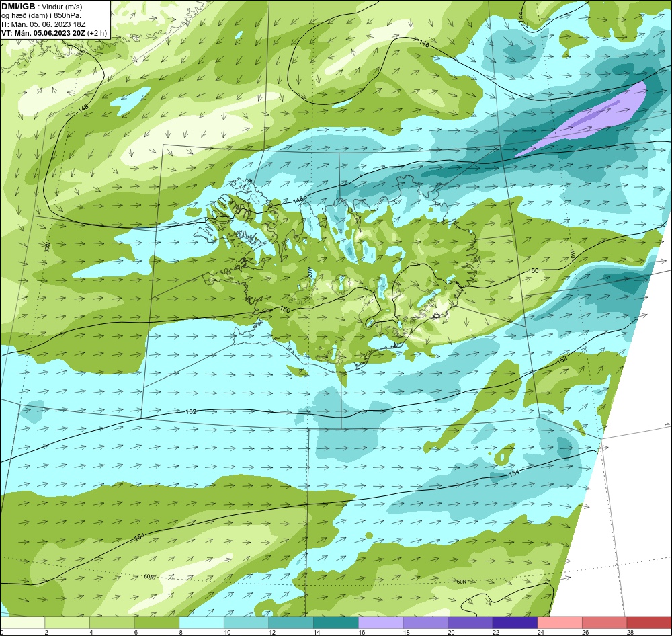The image size is (672, 636).
Task: Select the "150" contour label west of Iceland
Action: (285, 309)
